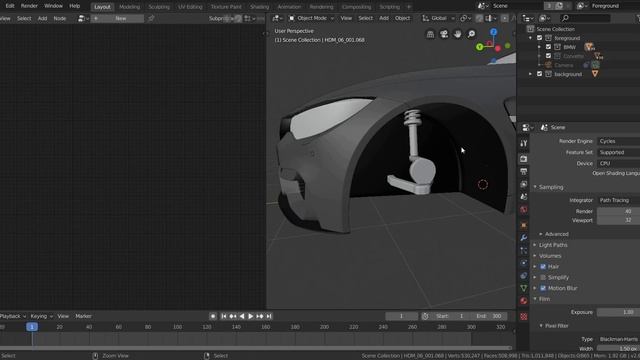
Task: Open the Render properties tab icon
Action: click(x=524, y=159)
